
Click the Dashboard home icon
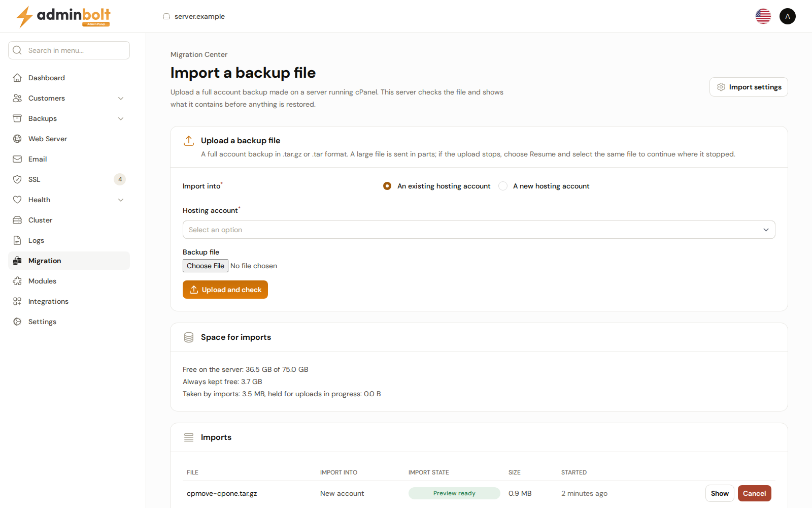coord(17,78)
